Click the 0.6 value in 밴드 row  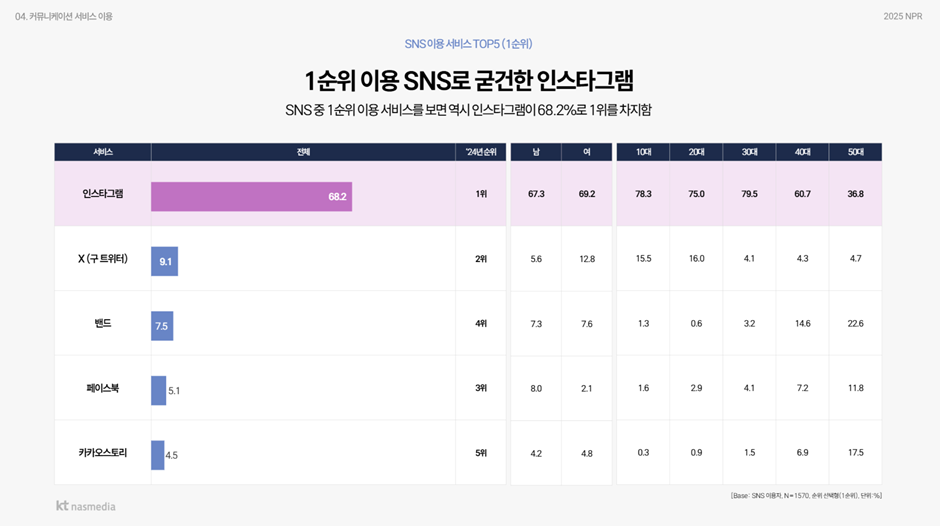coord(696,323)
